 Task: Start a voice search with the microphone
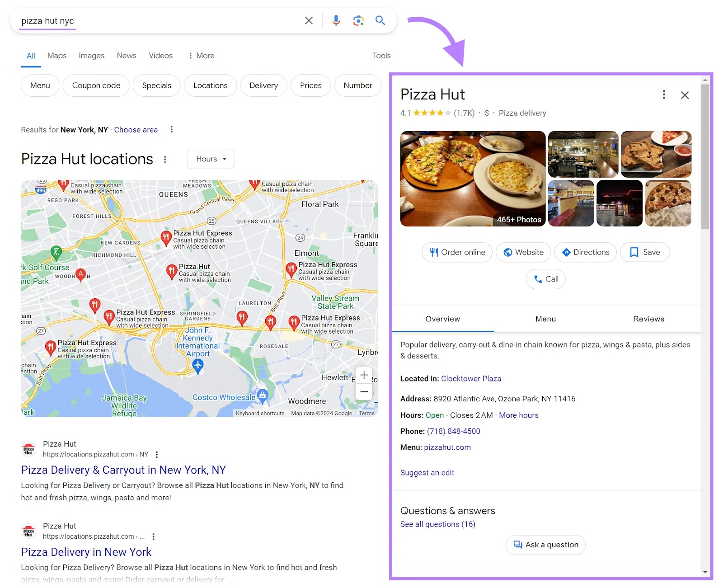click(336, 20)
